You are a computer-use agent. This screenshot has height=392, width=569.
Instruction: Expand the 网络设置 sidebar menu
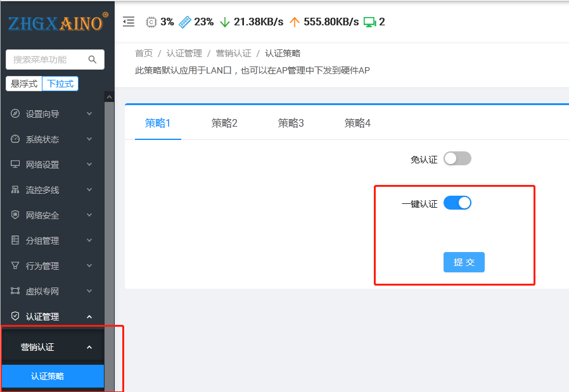click(52, 165)
